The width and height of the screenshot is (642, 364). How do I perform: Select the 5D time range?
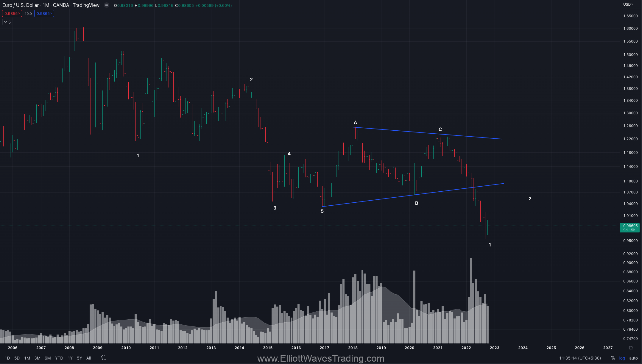click(17, 358)
